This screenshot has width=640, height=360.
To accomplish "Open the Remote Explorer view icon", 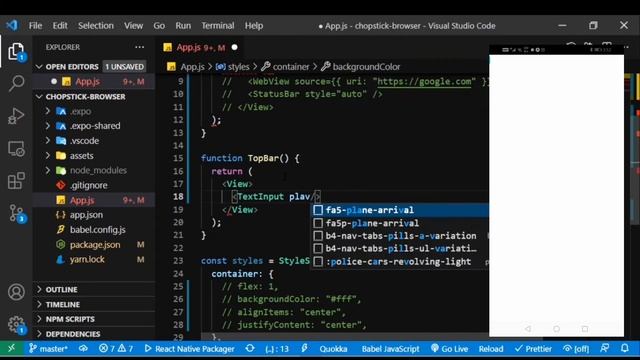I will point(16,149).
